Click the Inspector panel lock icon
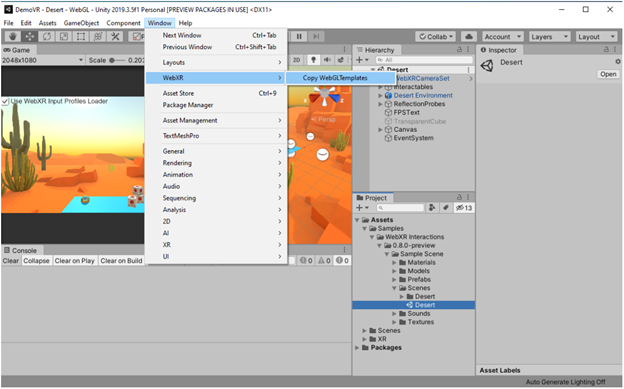 click(606, 49)
